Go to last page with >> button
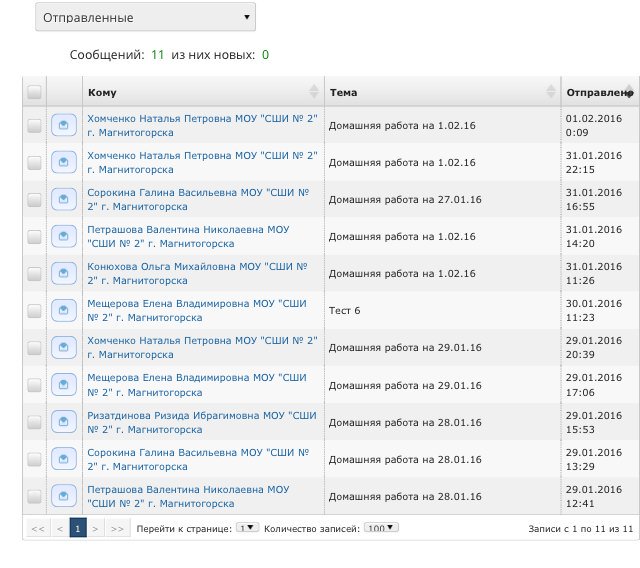The height and width of the screenshot is (568, 640). tap(118, 528)
